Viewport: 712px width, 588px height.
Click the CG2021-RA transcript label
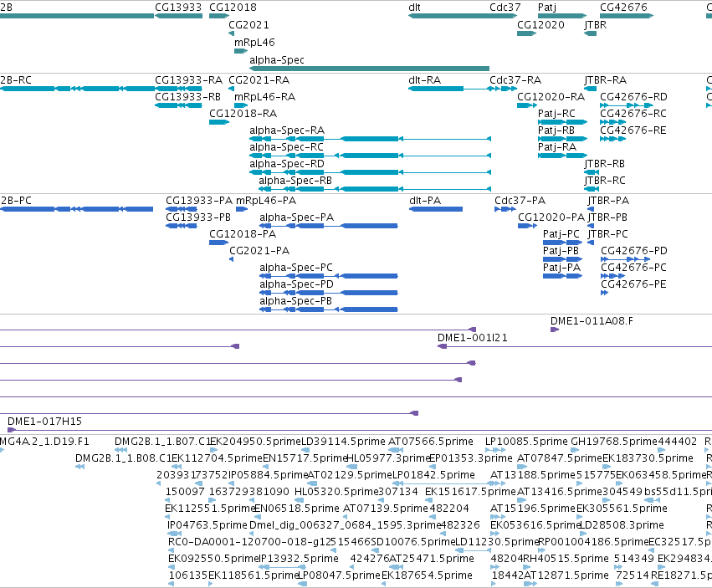[259, 80]
